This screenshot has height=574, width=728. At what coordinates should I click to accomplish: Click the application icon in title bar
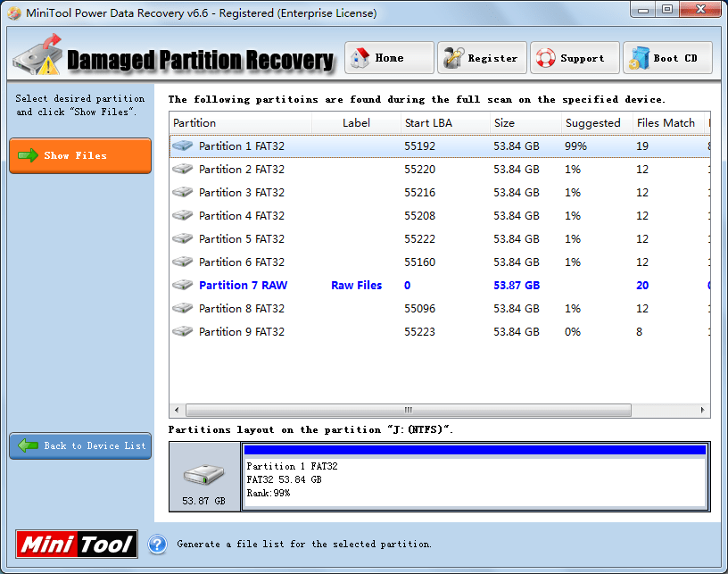14,13
